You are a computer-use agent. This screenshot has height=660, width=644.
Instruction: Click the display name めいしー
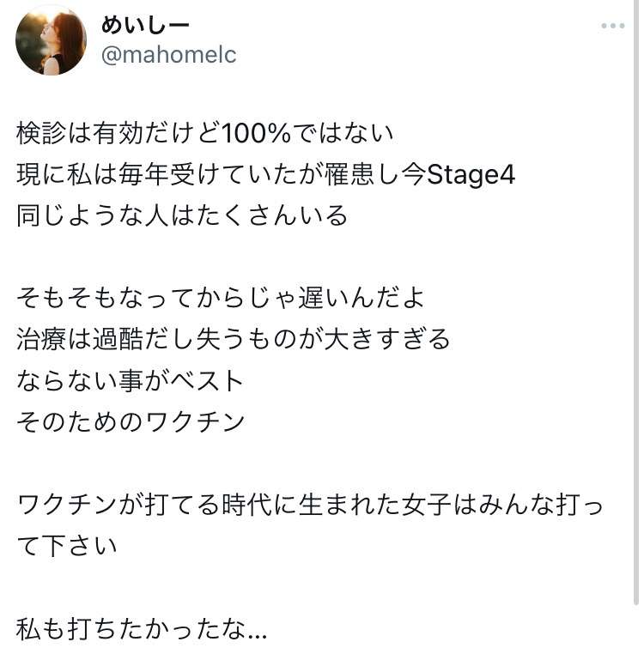(145, 26)
